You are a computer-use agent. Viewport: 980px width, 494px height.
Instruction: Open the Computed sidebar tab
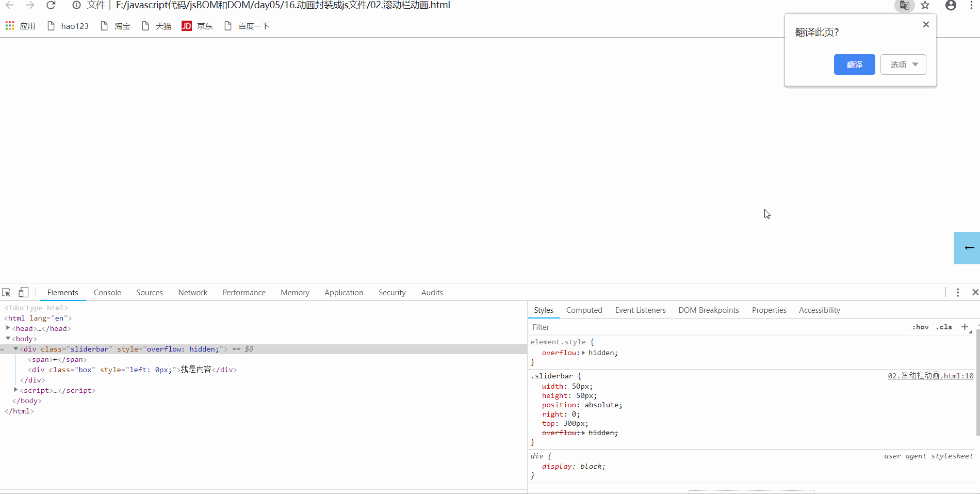pos(584,310)
